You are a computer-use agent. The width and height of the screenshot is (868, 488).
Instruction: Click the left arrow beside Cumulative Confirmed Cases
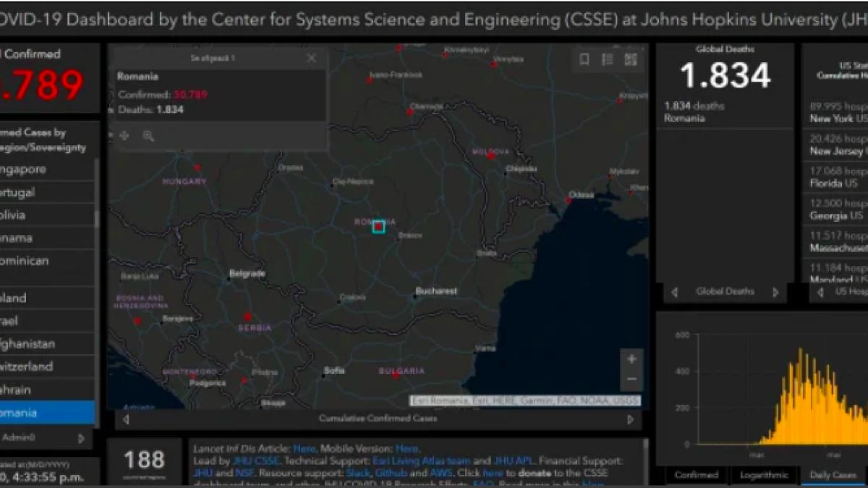point(127,418)
